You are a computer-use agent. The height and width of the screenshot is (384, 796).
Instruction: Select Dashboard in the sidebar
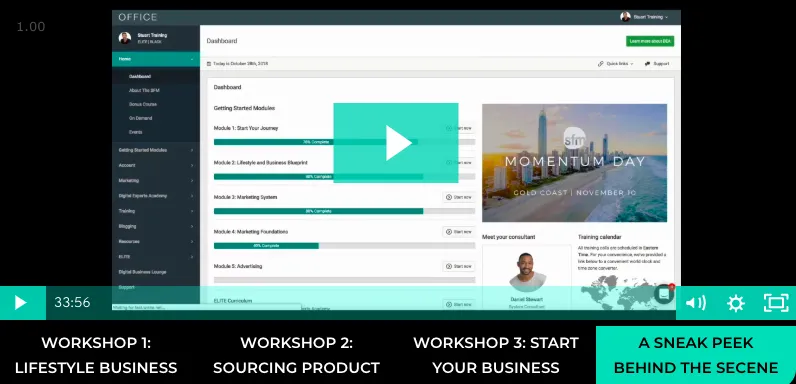pos(140,77)
